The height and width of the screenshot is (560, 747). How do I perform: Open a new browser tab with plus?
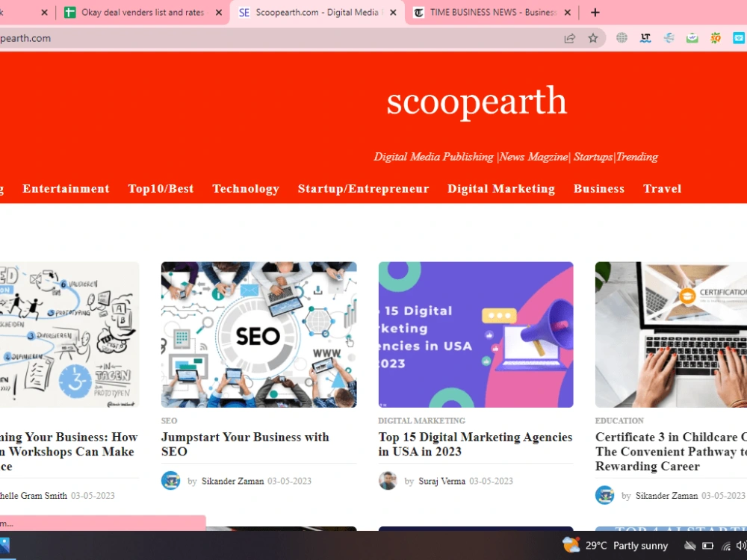(x=595, y=13)
